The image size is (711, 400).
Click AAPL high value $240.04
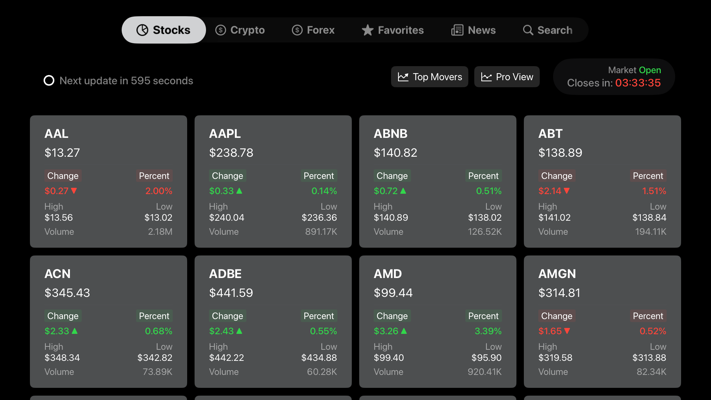pos(226,218)
